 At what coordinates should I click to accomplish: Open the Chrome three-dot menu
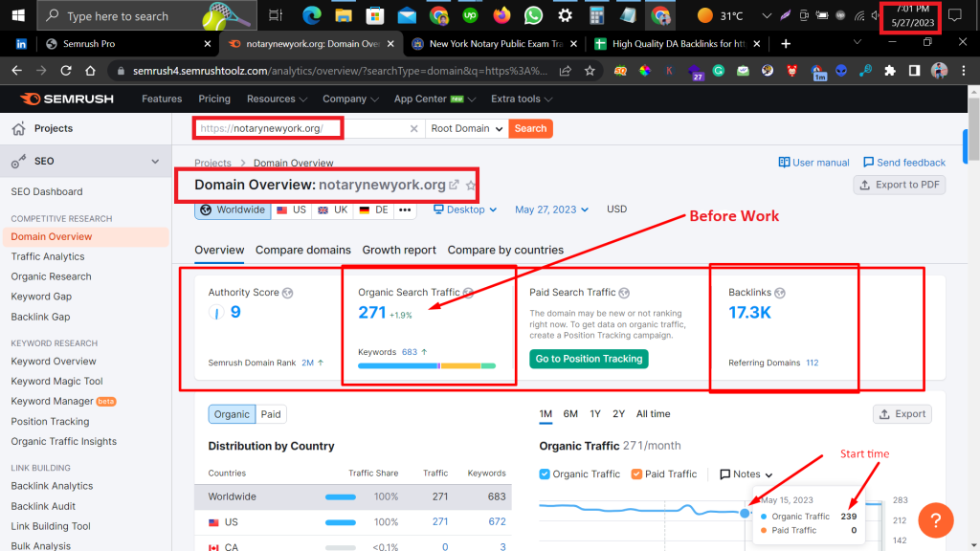click(964, 71)
